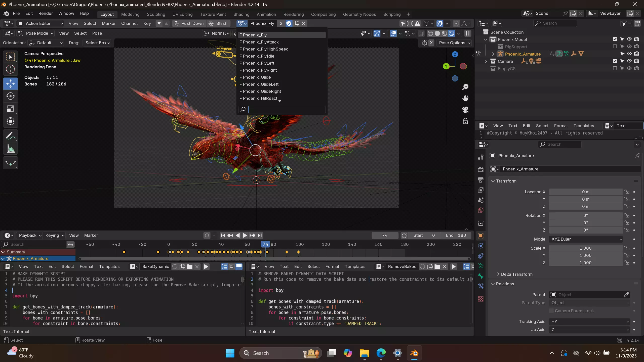Activate the Transform tool
644x362 pixels.
[x=10, y=121]
